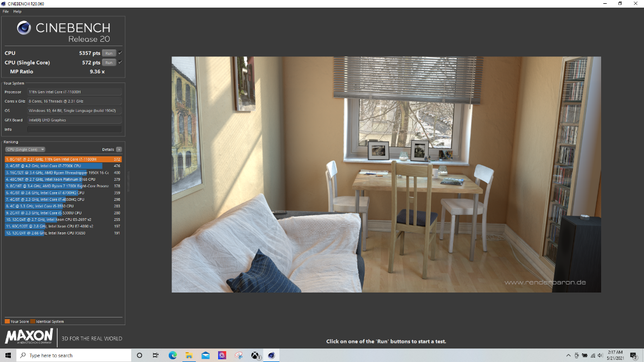Run the CPU (Single Core) test
The width and height of the screenshot is (644, 362).
tap(109, 62)
